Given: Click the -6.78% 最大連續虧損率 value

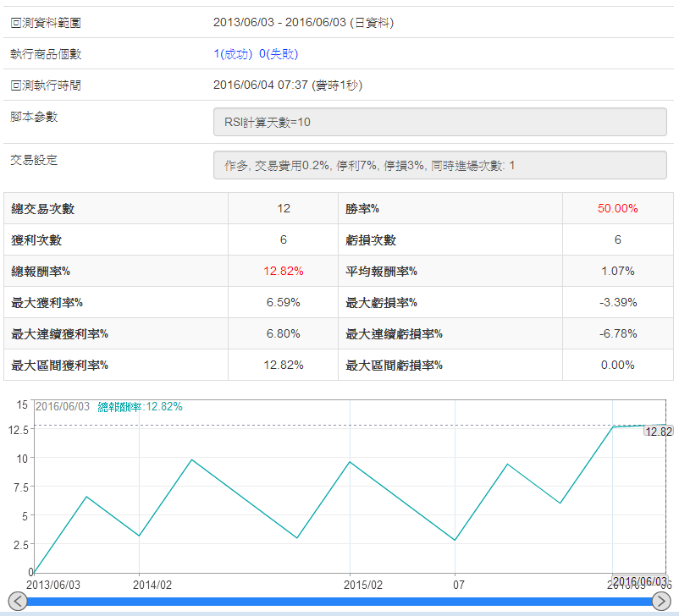Looking at the screenshot, I should (x=617, y=334).
